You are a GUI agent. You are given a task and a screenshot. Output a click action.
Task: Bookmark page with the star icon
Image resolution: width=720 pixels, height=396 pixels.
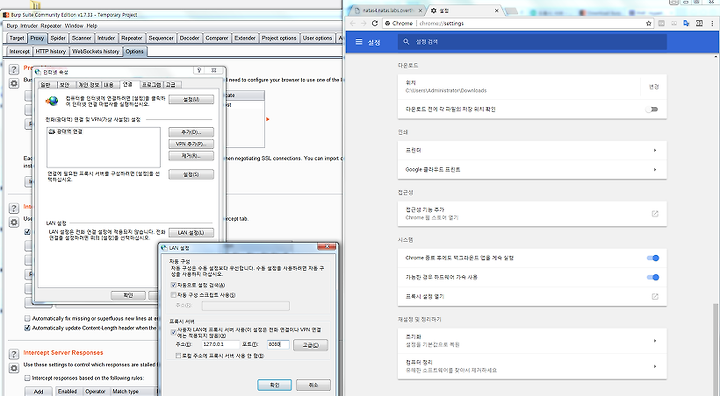click(x=649, y=23)
